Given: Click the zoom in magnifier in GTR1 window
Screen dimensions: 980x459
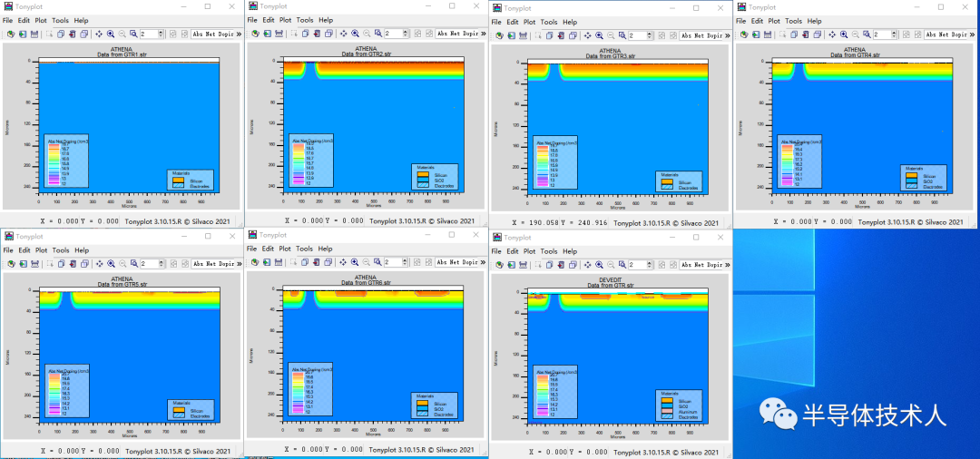Looking at the screenshot, I should pyautogui.click(x=111, y=34).
